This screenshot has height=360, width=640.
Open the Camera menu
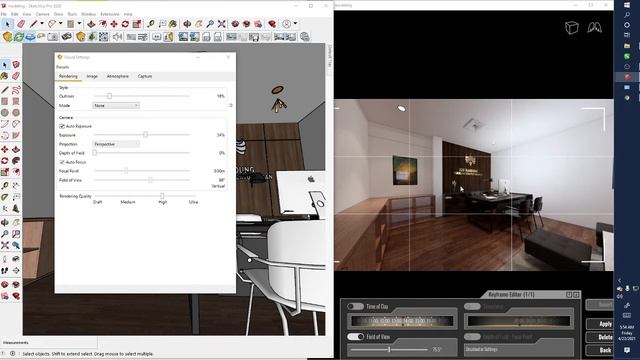coord(42,14)
